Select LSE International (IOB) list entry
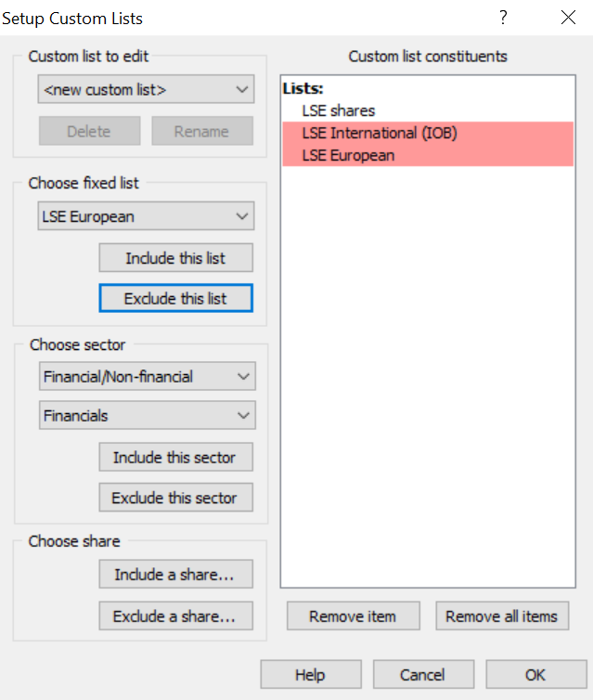Screen dimensions: 593x700 point(428,133)
